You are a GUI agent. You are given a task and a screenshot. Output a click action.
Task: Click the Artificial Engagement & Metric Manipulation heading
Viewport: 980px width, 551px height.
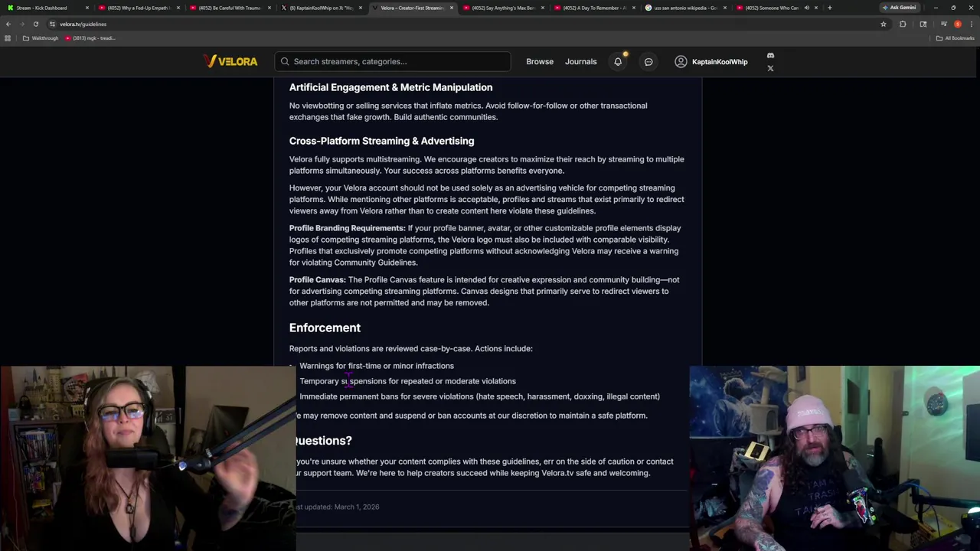pyautogui.click(x=390, y=87)
